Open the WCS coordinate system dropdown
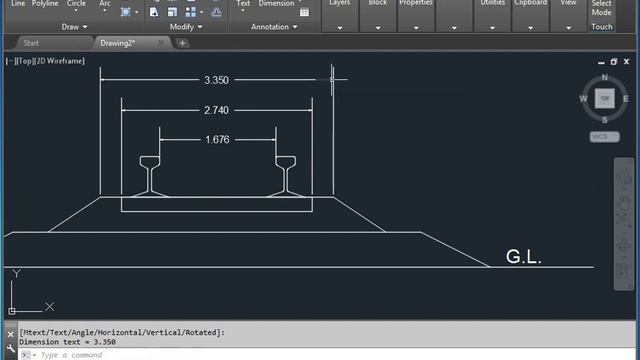This screenshot has width=640, height=360. 604,137
